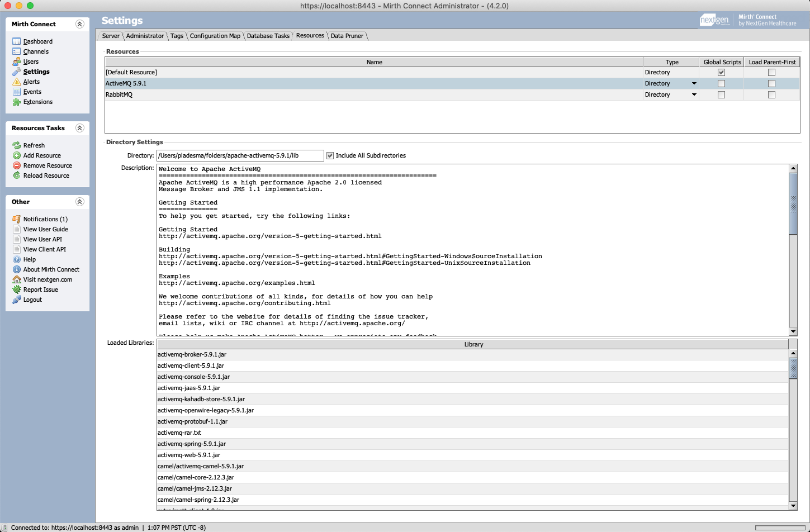Click the Add Resource plus icon

coord(17,155)
